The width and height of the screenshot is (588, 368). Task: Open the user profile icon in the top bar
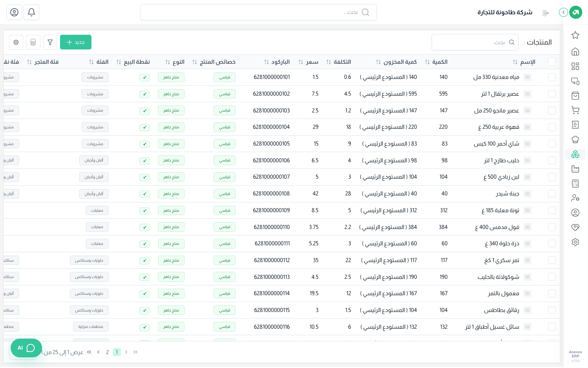pos(14,12)
